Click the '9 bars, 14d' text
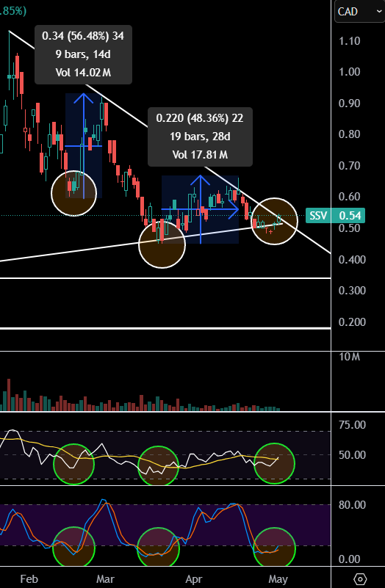 (83, 54)
